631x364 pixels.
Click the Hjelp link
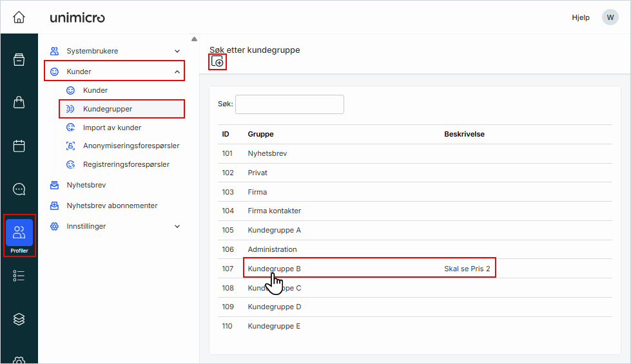(x=580, y=17)
